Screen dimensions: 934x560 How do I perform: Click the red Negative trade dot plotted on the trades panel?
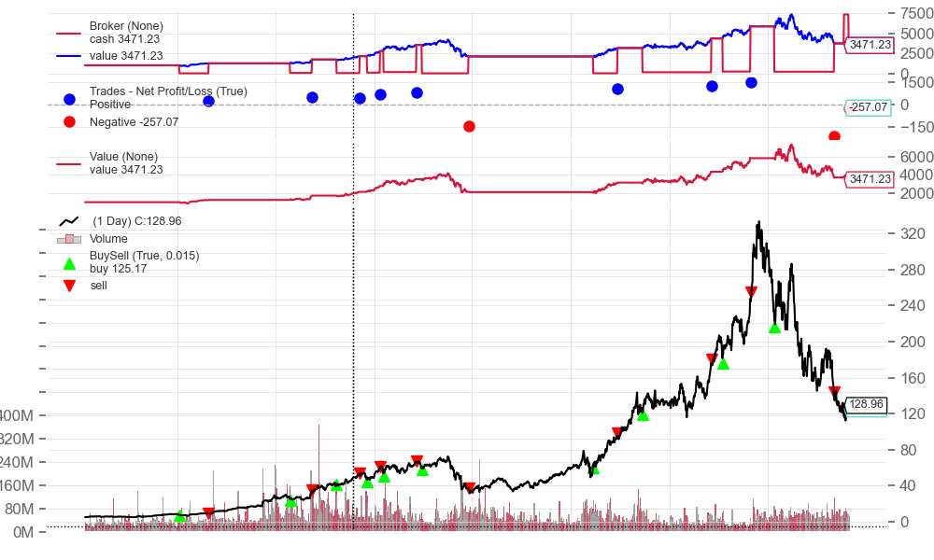tap(470, 125)
